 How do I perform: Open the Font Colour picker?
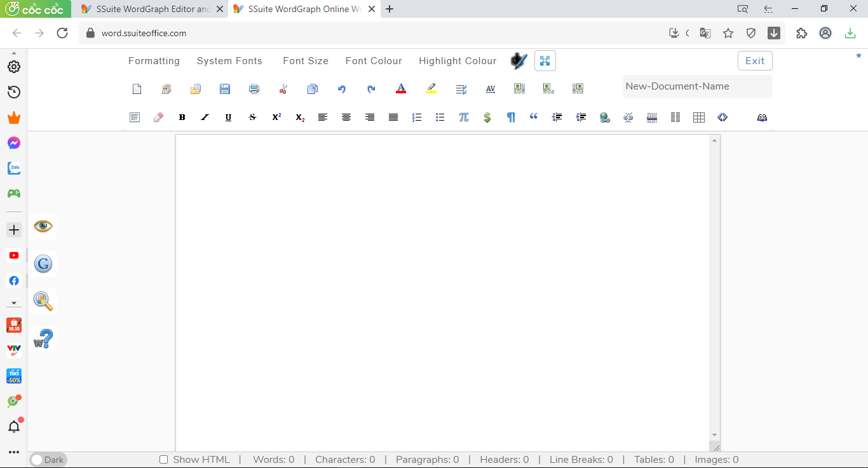point(374,61)
